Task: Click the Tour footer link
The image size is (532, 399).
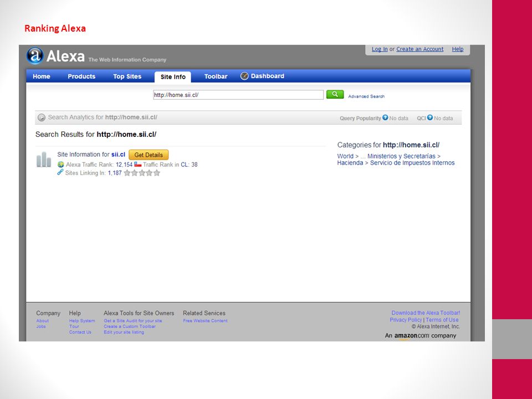Action: (x=74, y=326)
